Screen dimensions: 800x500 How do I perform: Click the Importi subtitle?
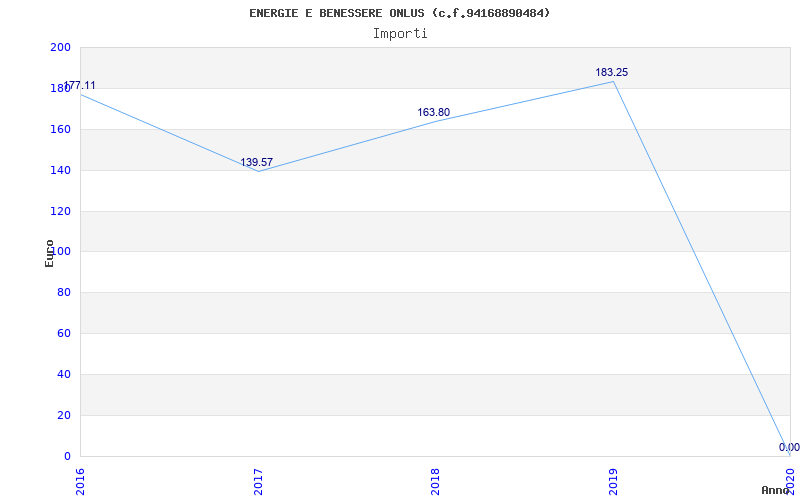[x=400, y=34]
